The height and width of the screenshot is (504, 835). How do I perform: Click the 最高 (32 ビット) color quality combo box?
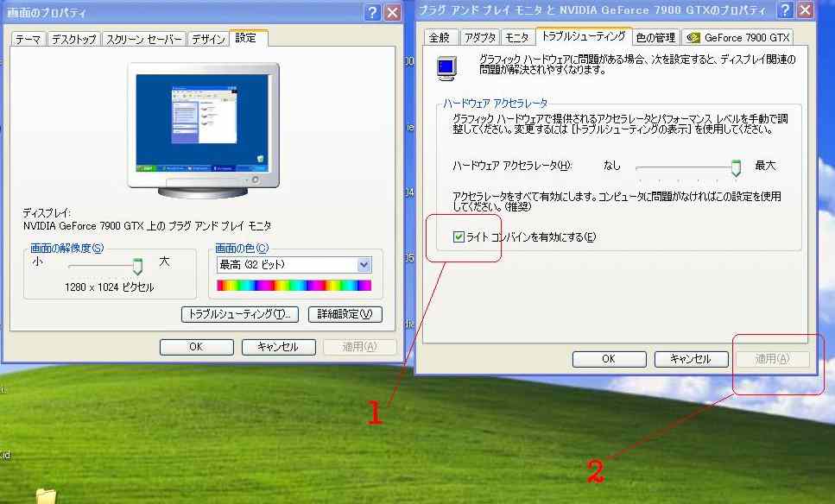[294, 264]
